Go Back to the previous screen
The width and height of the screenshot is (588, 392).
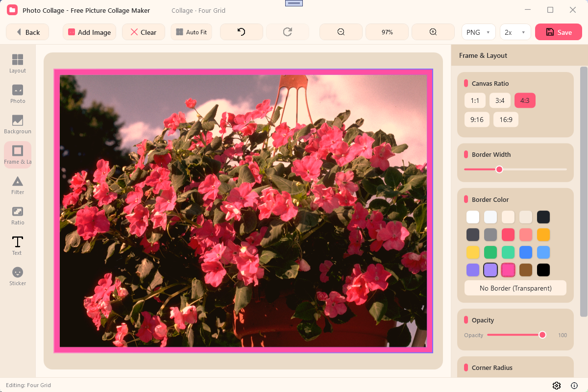pos(27,32)
